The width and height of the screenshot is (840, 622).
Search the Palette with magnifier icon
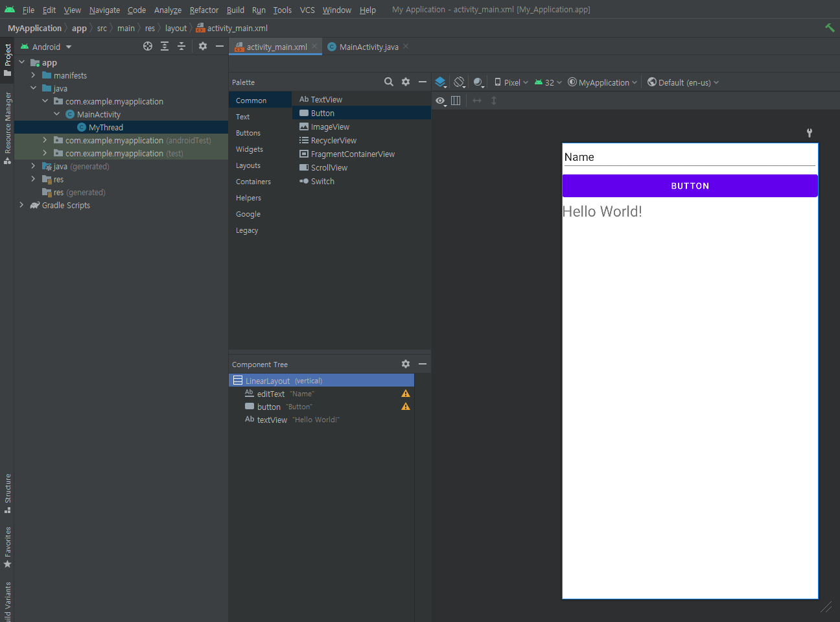tap(389, 82)
